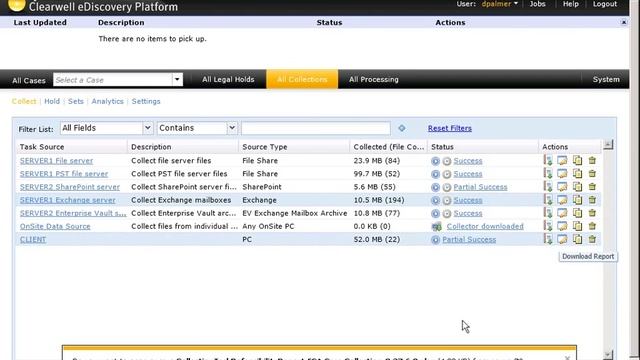This screenshot has width=640, height=360.
Task: Open All Cases in navigation bar
Action: (x=29, y=80)
